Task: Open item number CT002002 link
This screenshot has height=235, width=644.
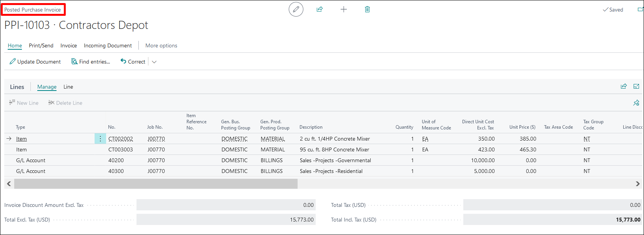Action: [x=121, y=139]
